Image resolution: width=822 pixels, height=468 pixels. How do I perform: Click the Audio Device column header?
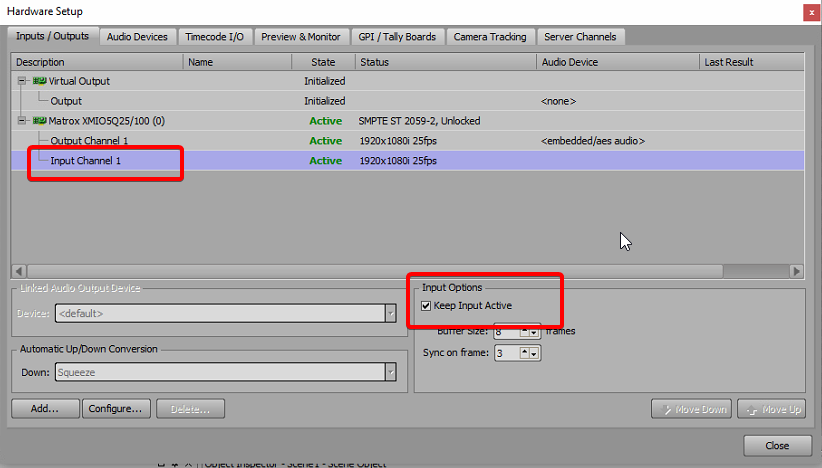pos(618,62)
